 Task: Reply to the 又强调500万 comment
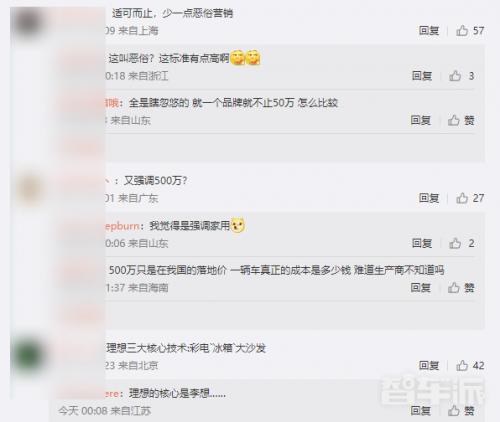pyautogui.click(x=429, y=198)
